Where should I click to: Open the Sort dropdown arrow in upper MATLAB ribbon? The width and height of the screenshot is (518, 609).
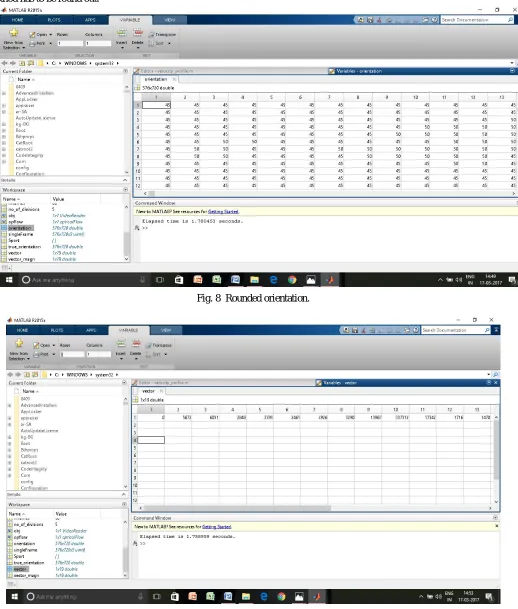[x=169, y=44]
